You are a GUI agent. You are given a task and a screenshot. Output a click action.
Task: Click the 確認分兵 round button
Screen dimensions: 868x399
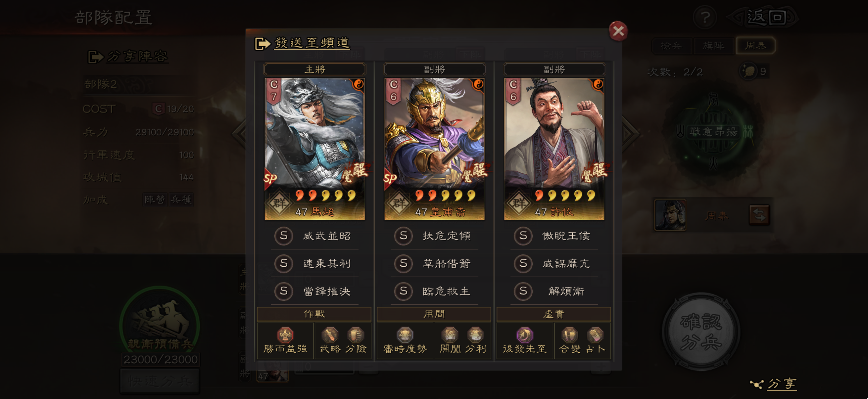coord(701,332)
